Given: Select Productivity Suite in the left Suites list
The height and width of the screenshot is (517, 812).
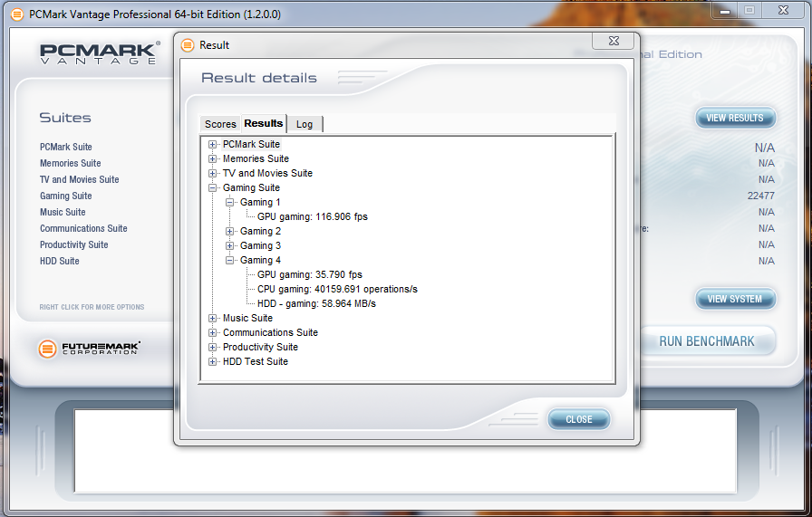Looking at the screenshot, I should click(73, 244).
